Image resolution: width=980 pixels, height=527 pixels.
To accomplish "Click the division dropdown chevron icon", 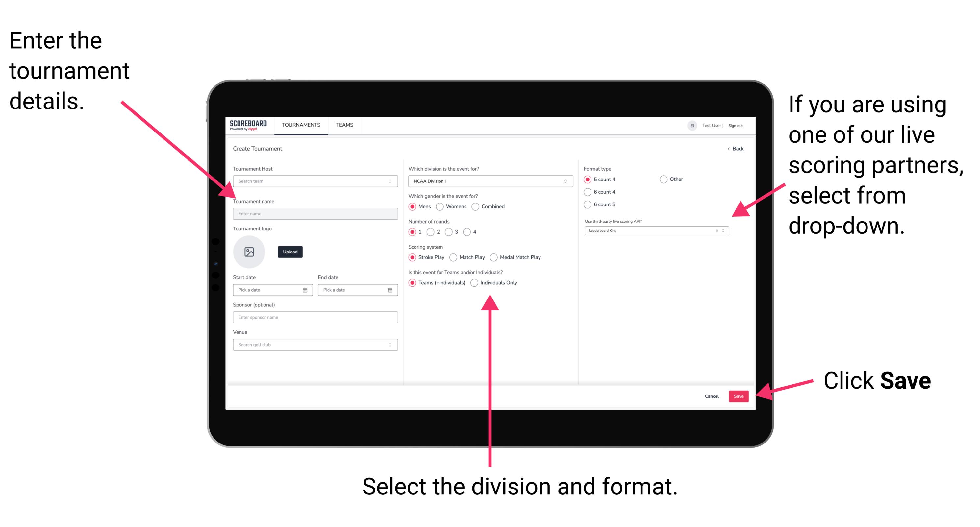I will (x=565, y=181).
